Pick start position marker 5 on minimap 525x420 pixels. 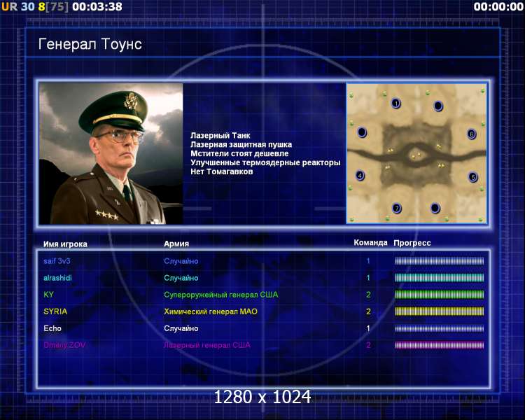coord(472,177)
